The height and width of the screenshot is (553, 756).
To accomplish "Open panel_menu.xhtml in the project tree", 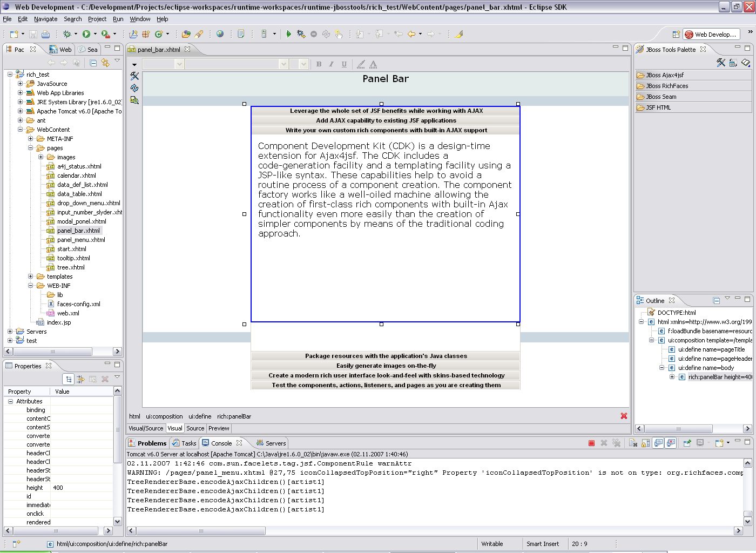I will [x=81, y=240].
